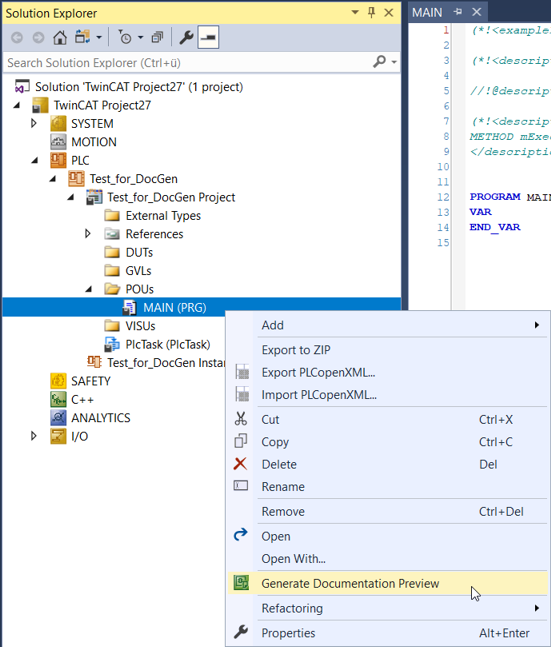Select the GVLs folder
The width and height of the screenshot is (551, 647).
(x=138, y=271)
